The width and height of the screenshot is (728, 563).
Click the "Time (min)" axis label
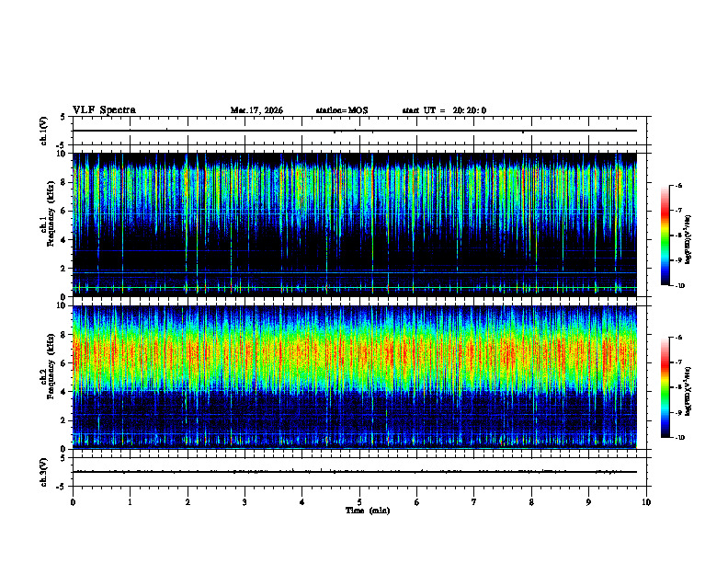(x=368, y=511)
